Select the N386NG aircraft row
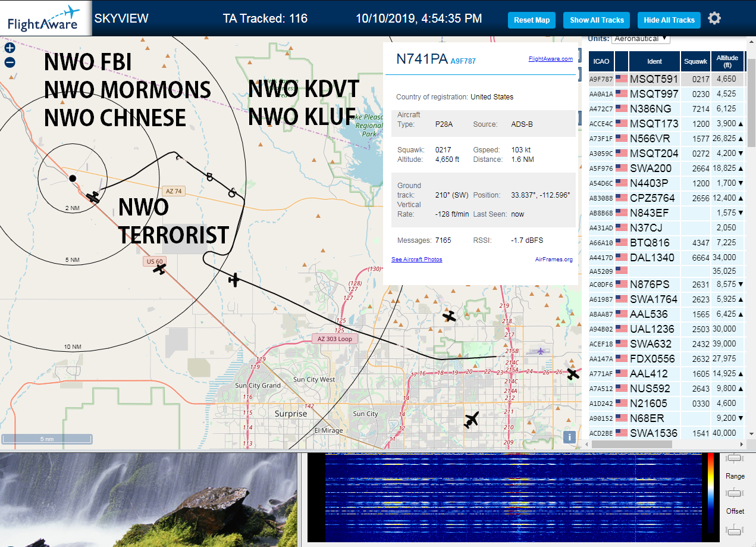 click(666, 108)
